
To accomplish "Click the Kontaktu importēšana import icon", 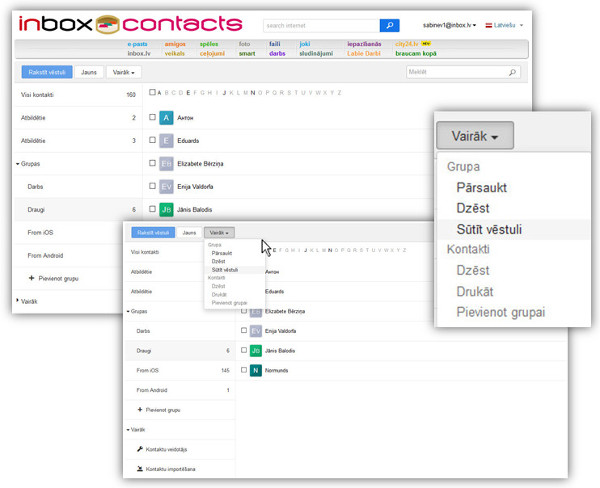I will pyautogui.click(x=140, y=468).
